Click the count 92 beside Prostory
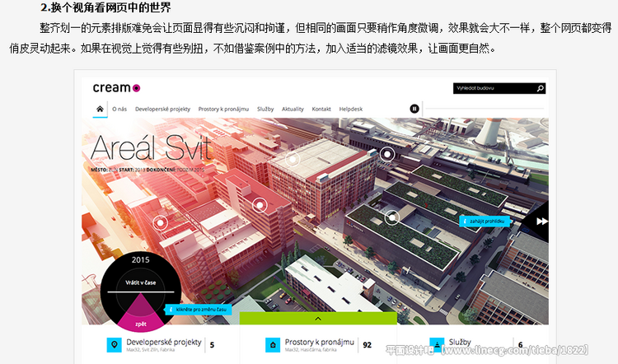 point(367,345)
